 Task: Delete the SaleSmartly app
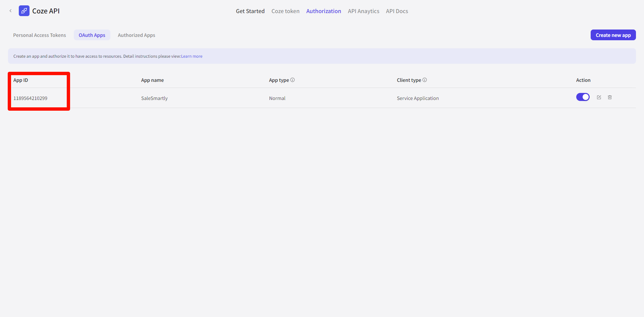coord(610,97)
